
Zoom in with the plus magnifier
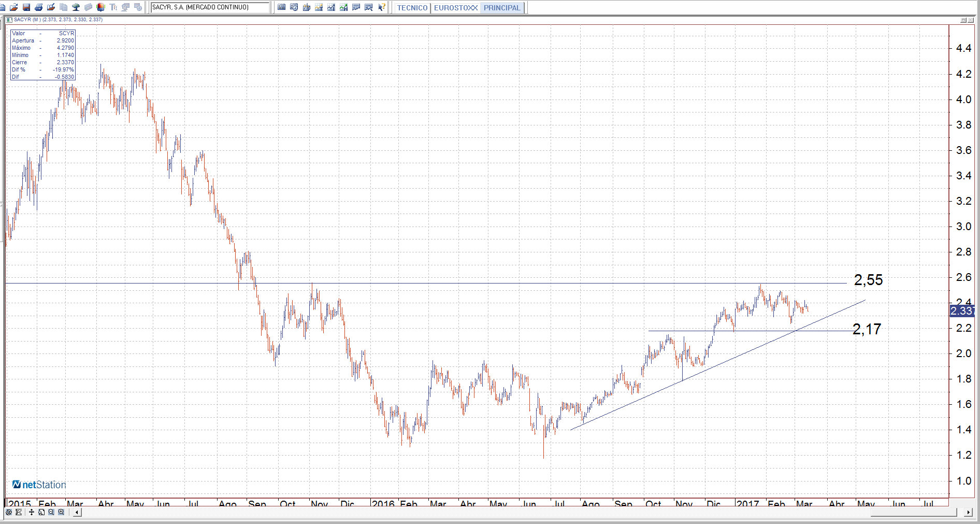coord(61,512)
